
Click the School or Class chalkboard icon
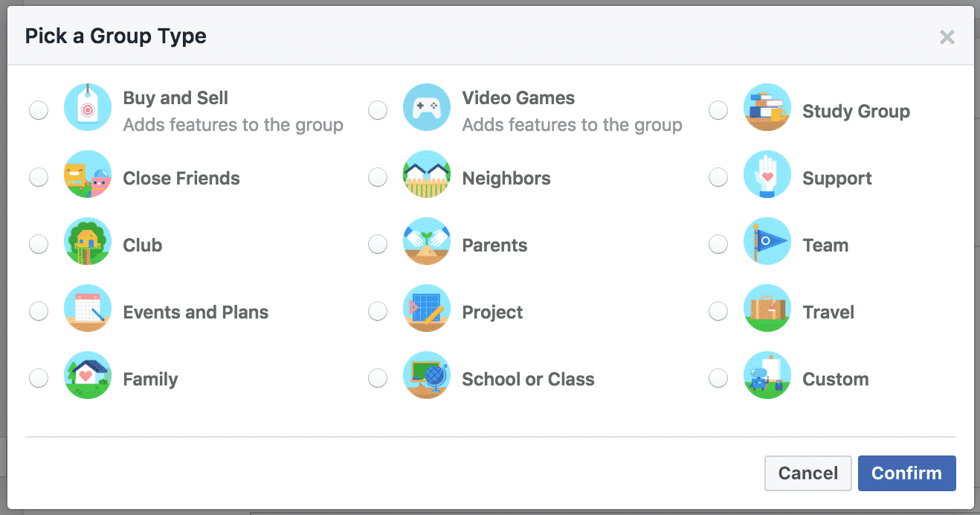pyautogui.click(x=427, y=376)
